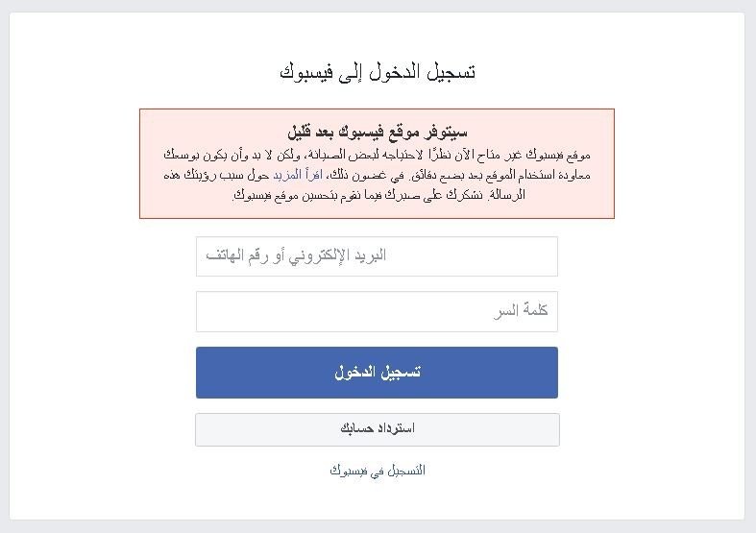Click the استرداد حسابك recover account button
756x533 pixels.
[377, 429]
